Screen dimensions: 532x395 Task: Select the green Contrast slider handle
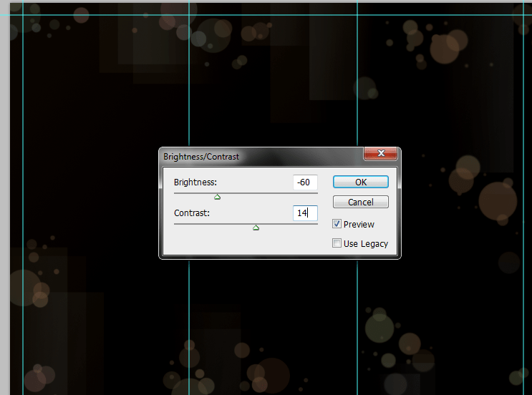click(x=256, y=228)
